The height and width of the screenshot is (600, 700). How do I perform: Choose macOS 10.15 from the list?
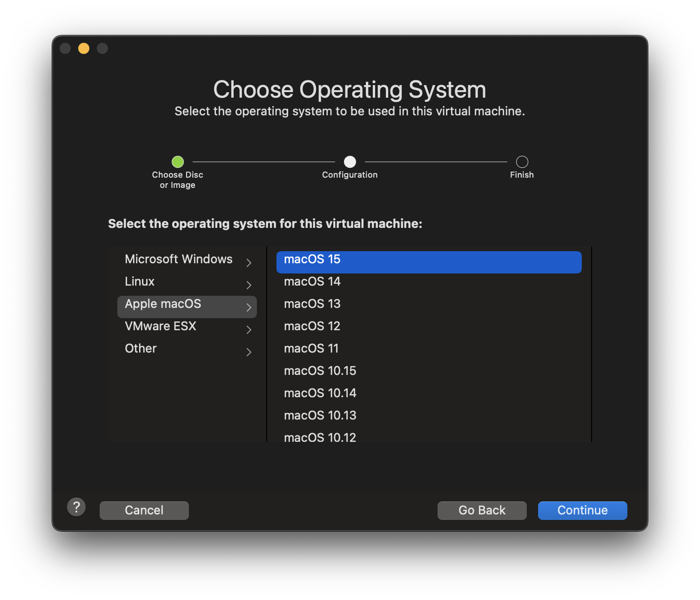(429, 373)
